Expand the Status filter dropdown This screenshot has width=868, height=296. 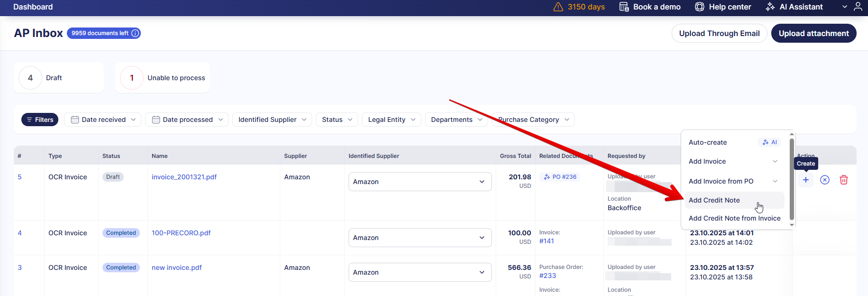tap(337, 120)
